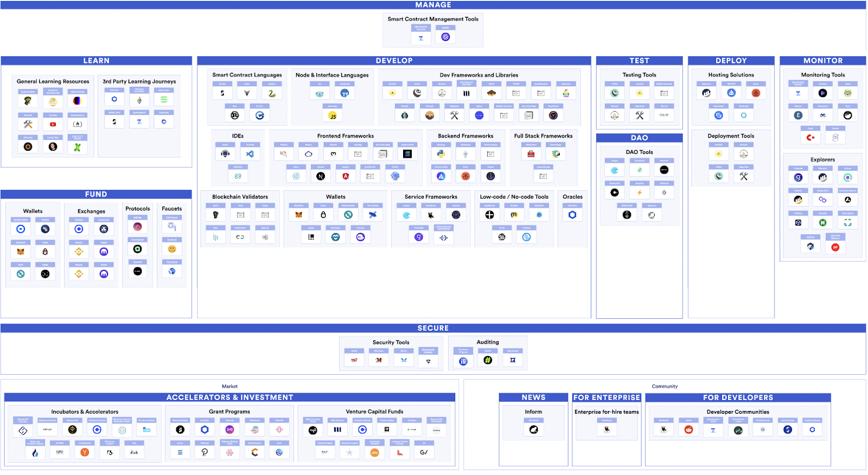Screen dimensions: 868x475
Task: Click the OpenZeppelin Z in Smart Contract Management Tools
Action: 421,38
